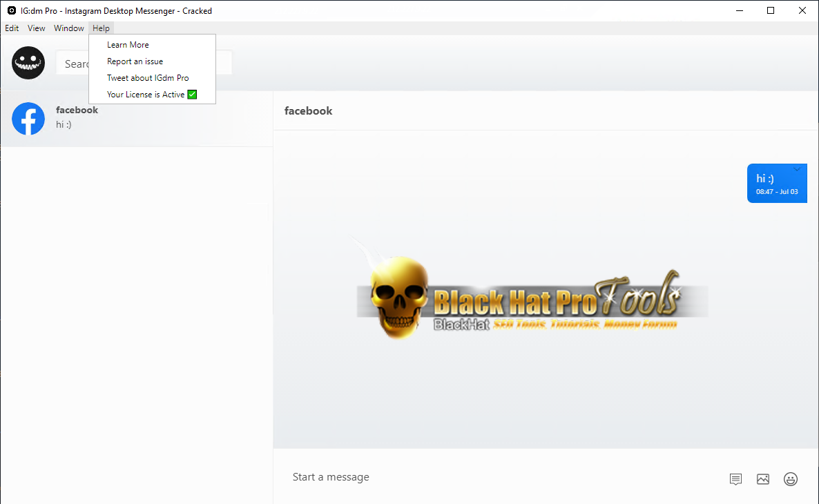Click the sent 'hi :)' message bubble
The height and width of the screenshot is (504, 819).
pyautogui.click(x=777, y=184)
